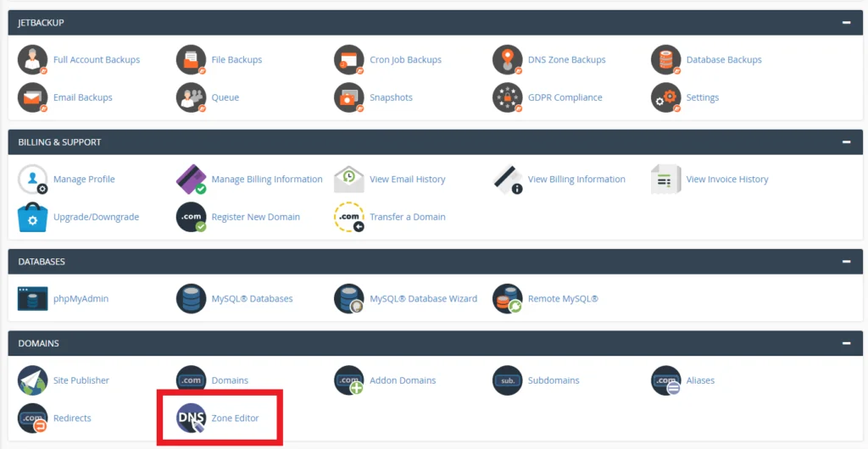Screen dimensions: 868x449
Task: Open the Snapshots text link
Action: pos(392,97)
